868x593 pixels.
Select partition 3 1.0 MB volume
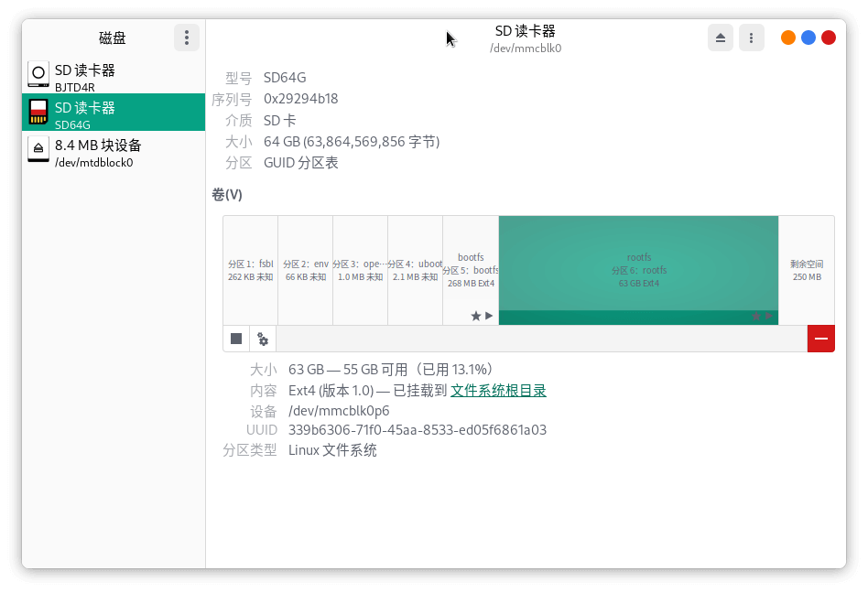click(360, 270)
